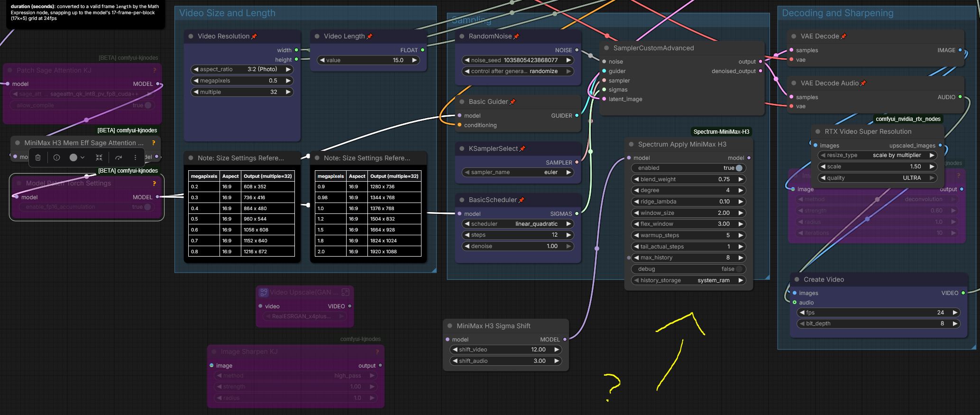Click the pin icon on KSamplerSelect
The image size is (980, 415).
point(522,149)
